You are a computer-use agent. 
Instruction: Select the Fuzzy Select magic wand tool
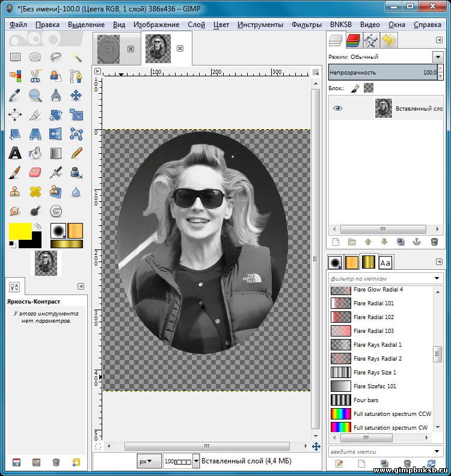click(76, 58)
